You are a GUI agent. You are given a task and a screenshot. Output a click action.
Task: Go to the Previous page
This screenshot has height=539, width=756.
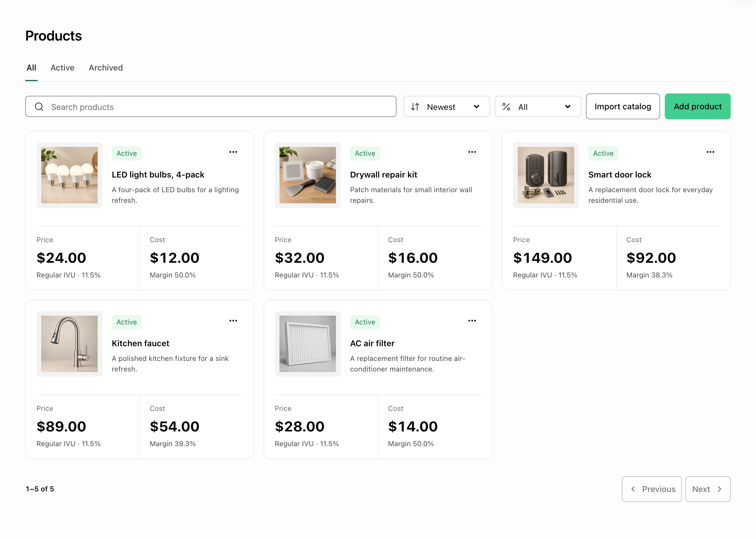coord(652,489)
